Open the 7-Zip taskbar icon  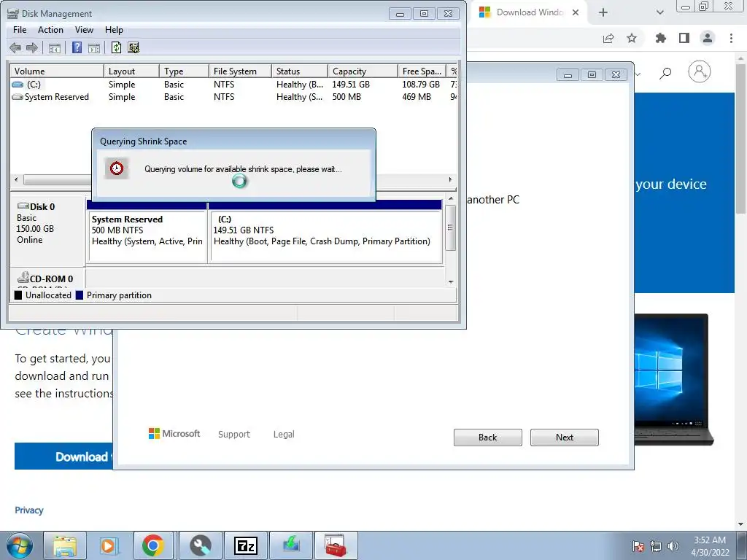(246, 545)
